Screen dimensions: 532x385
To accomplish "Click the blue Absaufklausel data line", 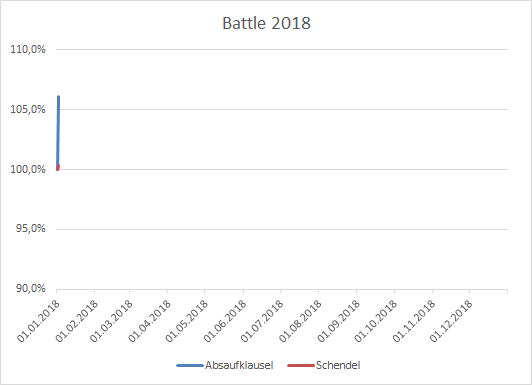I will pyautogui.click(x=58, y=132).
